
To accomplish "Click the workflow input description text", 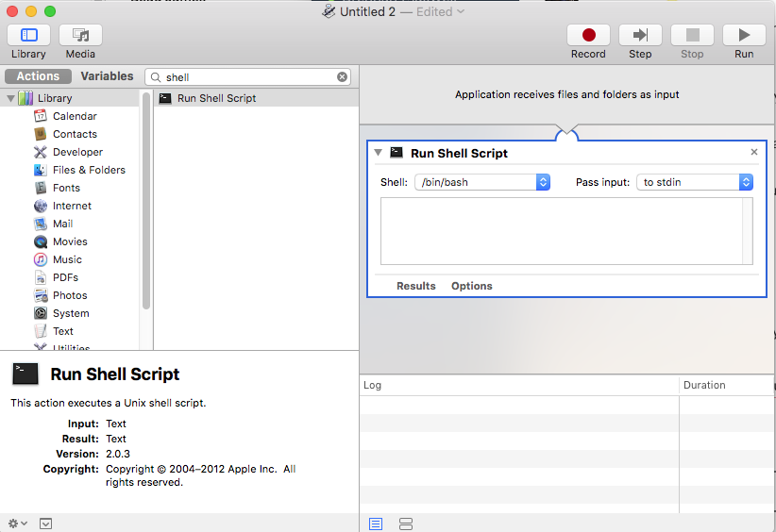I will pos(566,94).
